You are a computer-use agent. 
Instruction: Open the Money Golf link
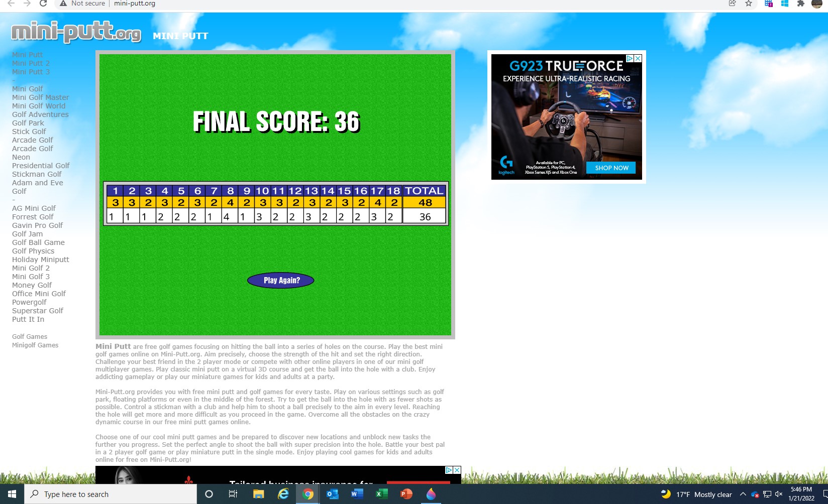(x=32, y=285)
